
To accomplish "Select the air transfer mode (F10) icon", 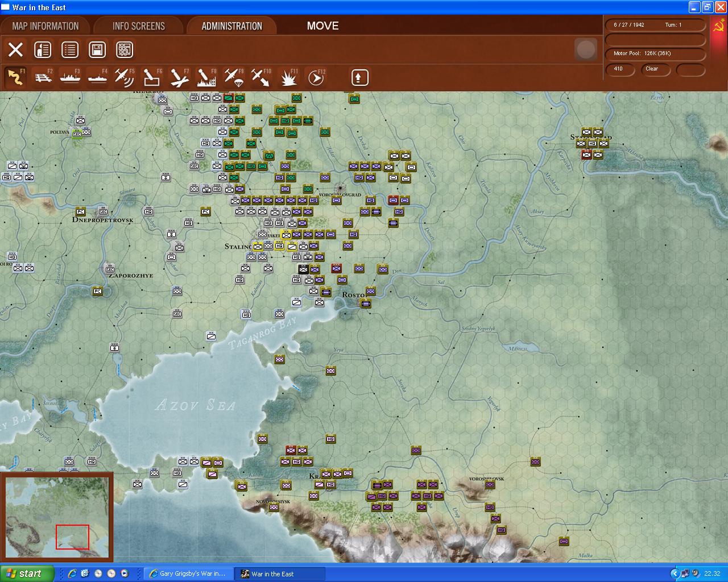I will pyautogui.click(x=261, y=77).
